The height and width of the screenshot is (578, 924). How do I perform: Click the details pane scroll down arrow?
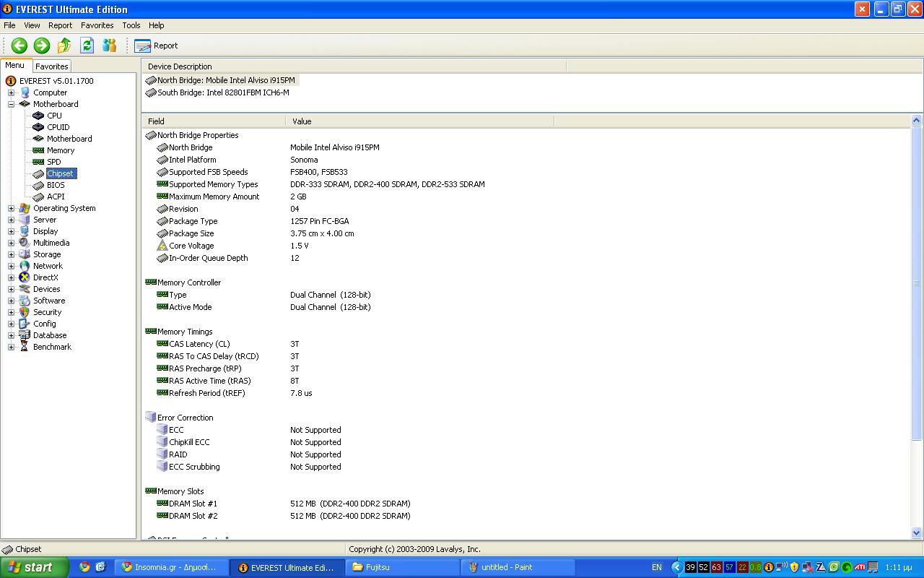917,533
